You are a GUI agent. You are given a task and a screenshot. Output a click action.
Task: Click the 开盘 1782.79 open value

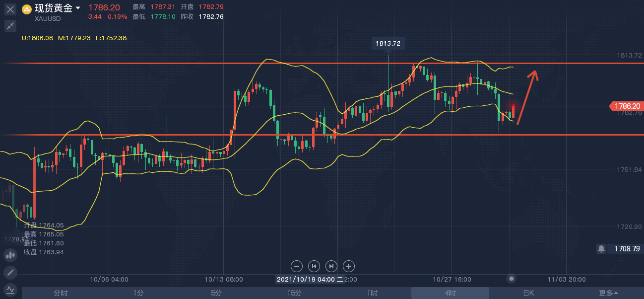click(x=202, y=7)
